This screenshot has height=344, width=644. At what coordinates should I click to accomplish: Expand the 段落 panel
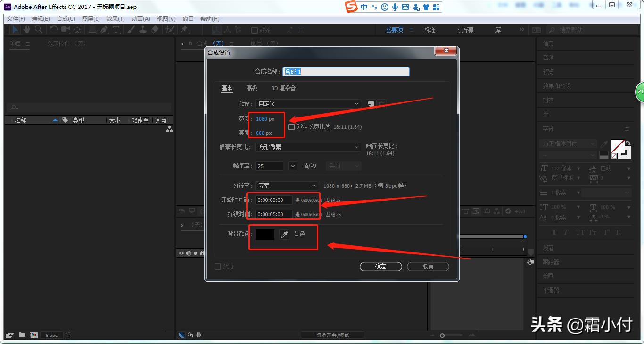tap(549, 248)
